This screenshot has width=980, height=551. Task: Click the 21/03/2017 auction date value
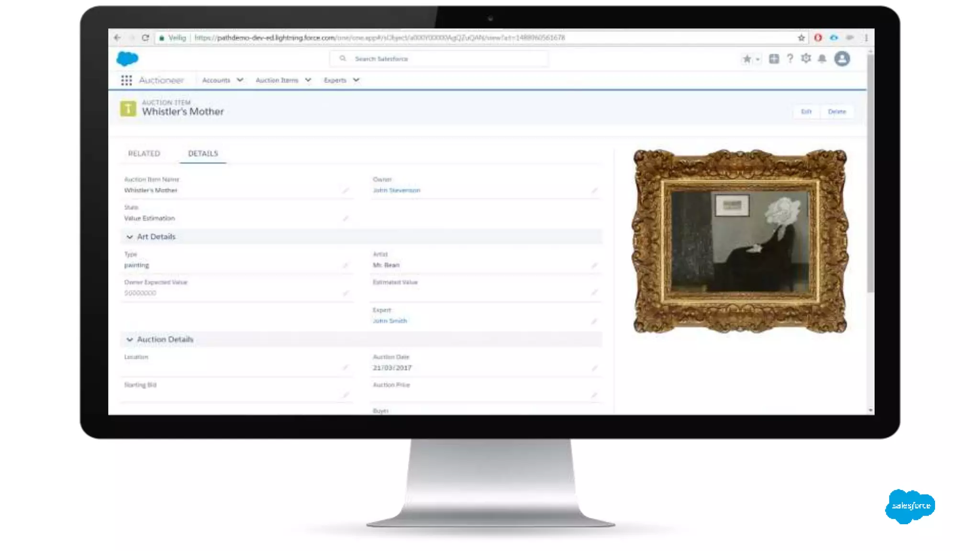click(392, 368)
